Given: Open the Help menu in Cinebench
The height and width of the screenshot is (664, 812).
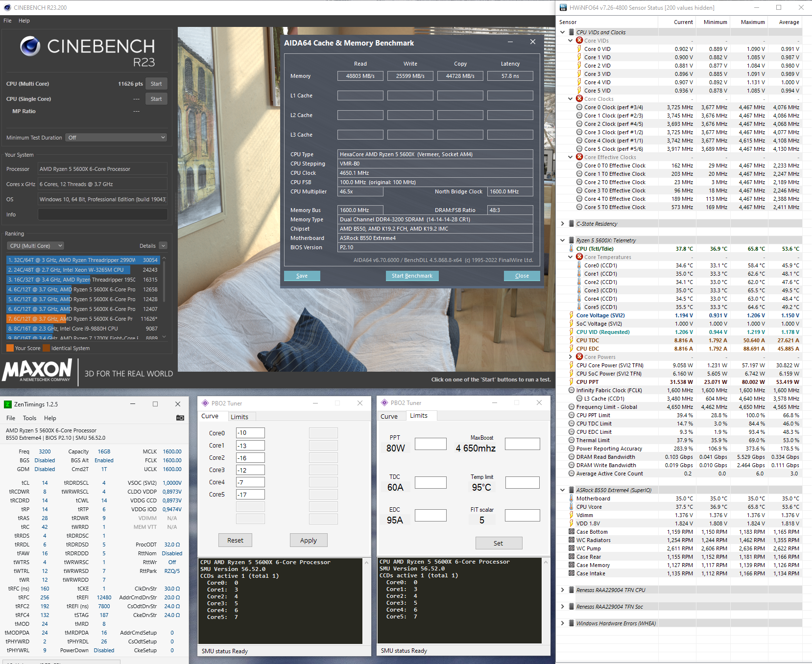Looking at the screenshot, I should tap(24, 21).
